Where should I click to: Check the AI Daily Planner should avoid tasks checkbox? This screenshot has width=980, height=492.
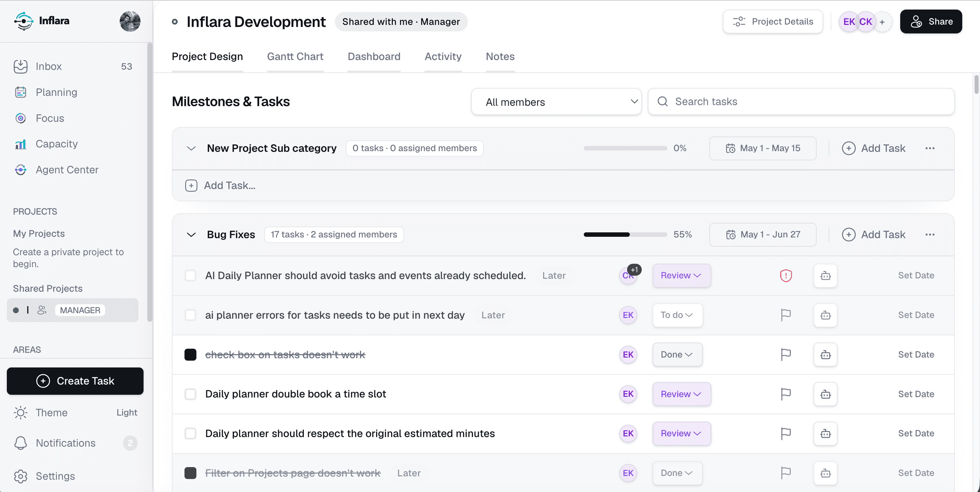[x=190, y=275]
